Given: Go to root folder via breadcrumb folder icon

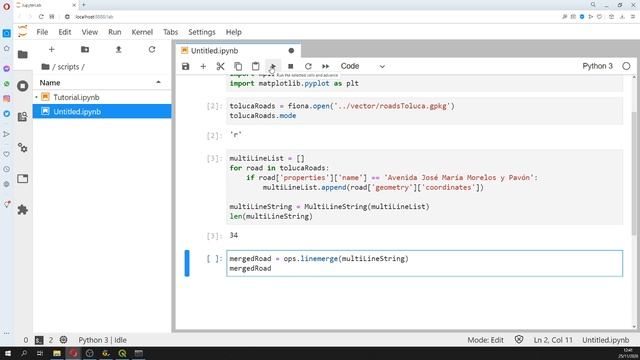Looking at the screenshot, I should point(45,67).
